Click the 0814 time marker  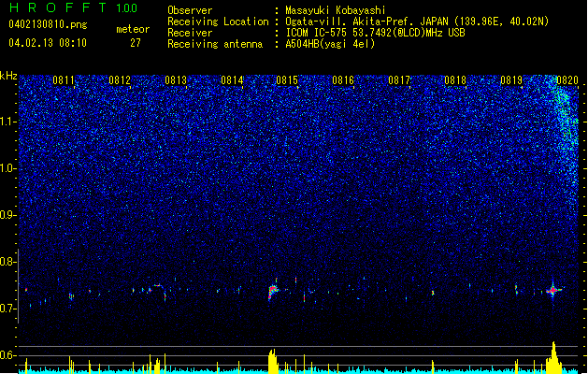pyautogui.click(x=232, y=79)
